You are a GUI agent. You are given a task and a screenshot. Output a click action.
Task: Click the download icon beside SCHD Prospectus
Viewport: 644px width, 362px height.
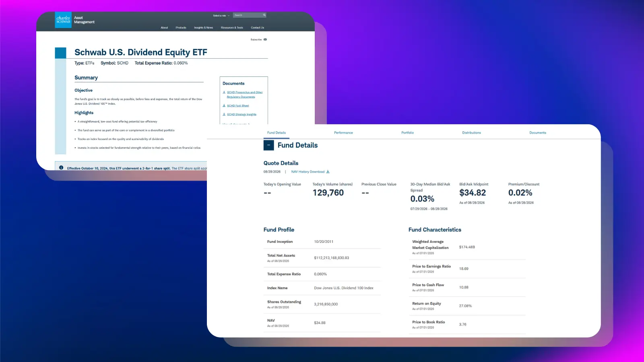click(224, 92)
